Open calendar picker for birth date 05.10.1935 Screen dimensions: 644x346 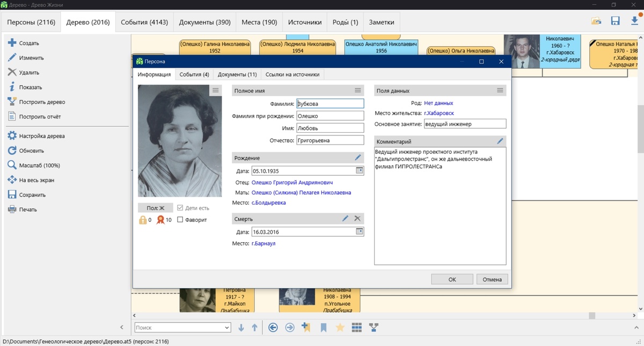pos(360,171)
